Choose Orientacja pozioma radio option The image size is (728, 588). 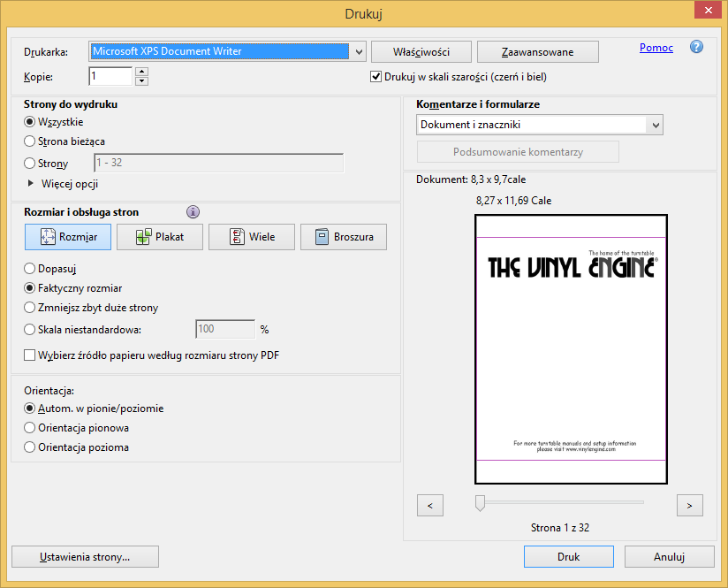(30, 447)
